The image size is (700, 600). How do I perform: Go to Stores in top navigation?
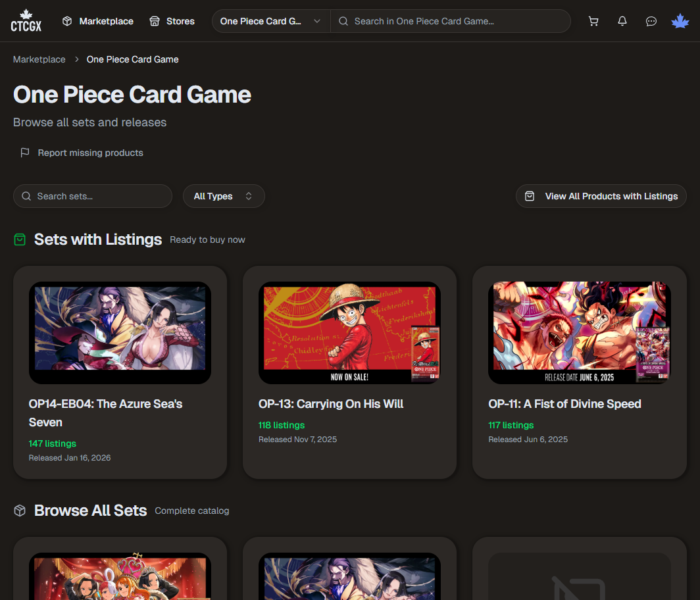pos(172,21)
